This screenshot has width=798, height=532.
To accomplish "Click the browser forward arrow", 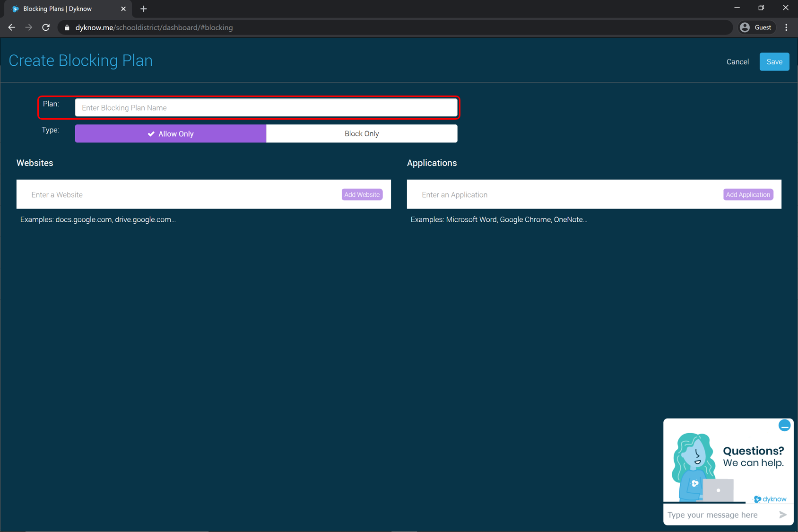I will click(29, 27).
